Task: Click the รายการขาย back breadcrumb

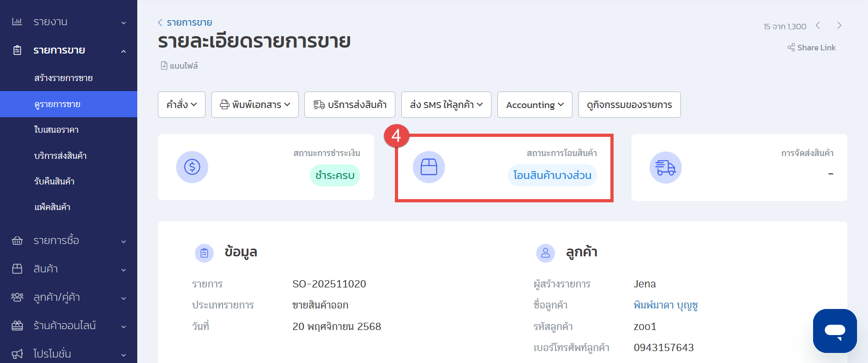Action: 189,22
